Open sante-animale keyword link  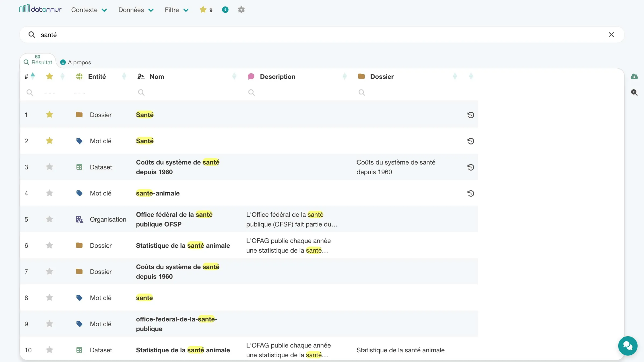pyautogui.click(x=158, y=193)
